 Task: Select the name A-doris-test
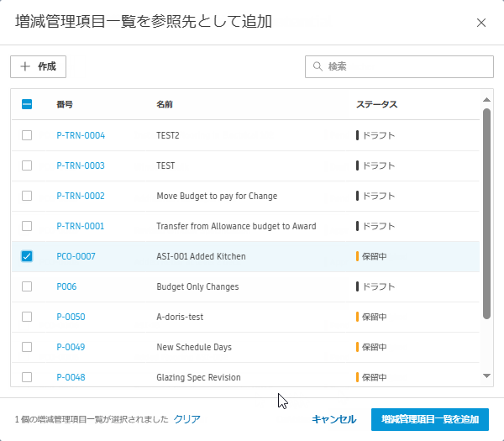[x=180, y=317]
